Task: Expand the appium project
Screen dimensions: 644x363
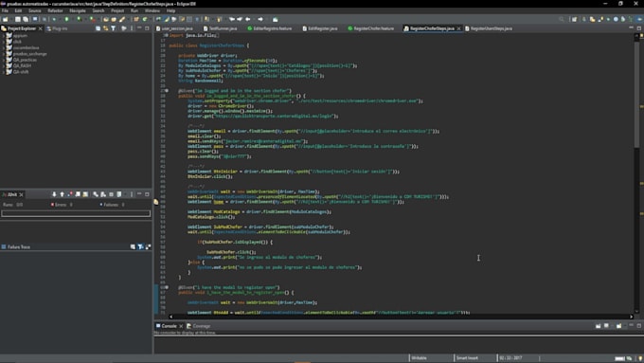Action: (x=4, y=36)
